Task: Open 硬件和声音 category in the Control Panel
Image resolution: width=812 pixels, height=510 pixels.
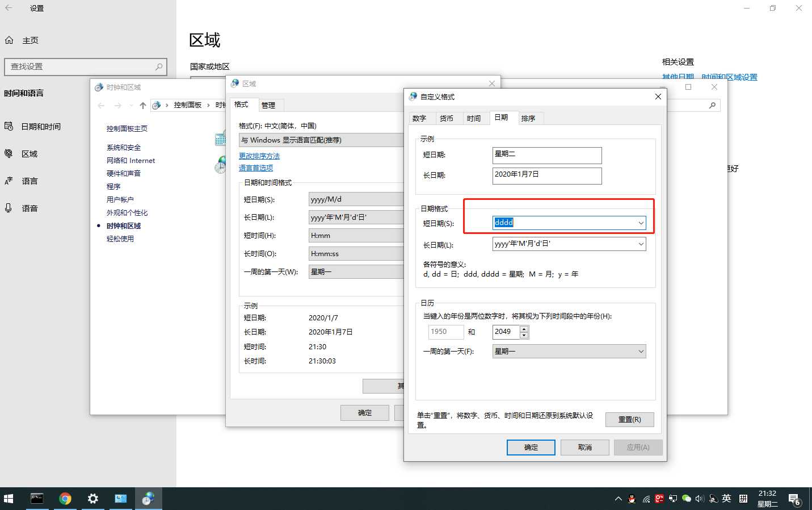Action: (124, 174)
